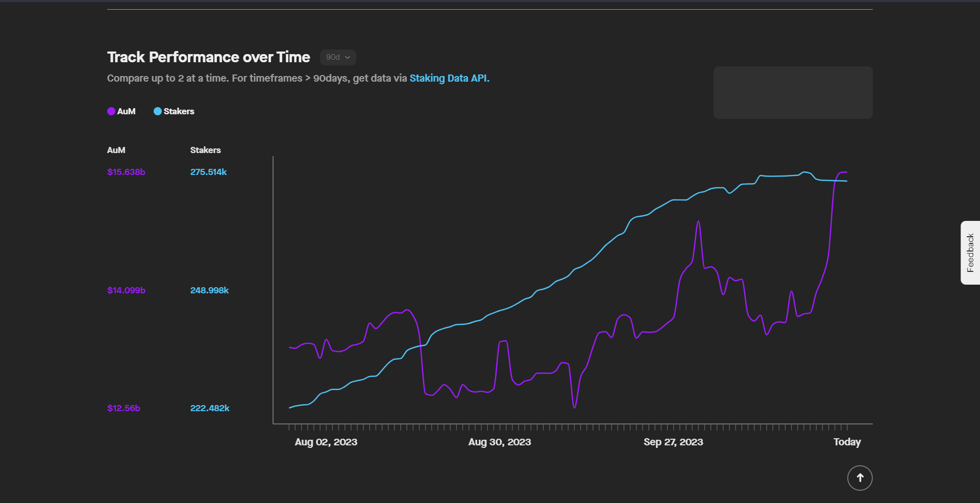Click the AuM axis column header
980x503 pixels.
[116, 150]
